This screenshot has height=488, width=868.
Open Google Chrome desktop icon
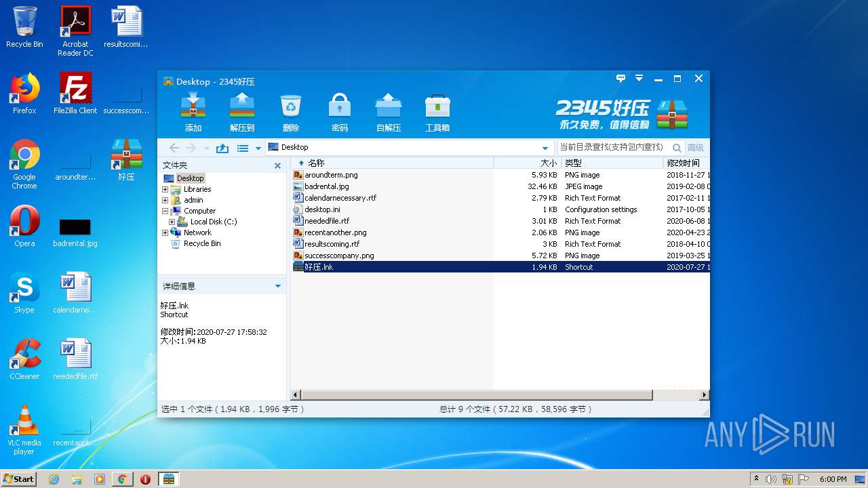pyautogui.click(x=24, y=164)
